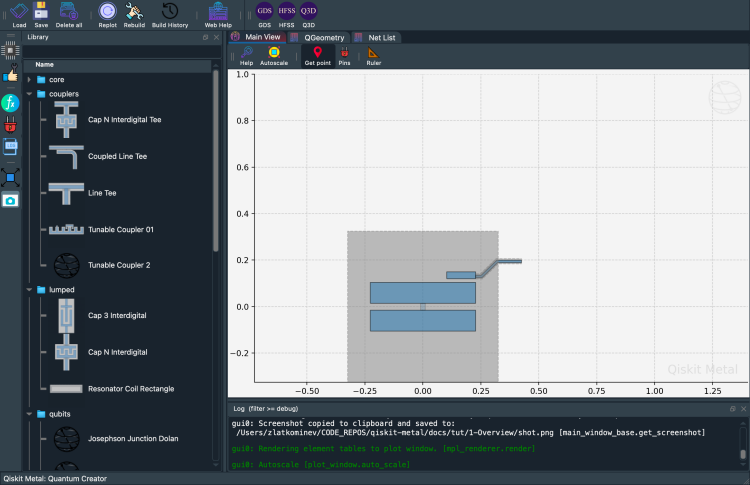Toggle Pins display
Viewport: 750px width, 485px height.
click(x=344, y=55)
